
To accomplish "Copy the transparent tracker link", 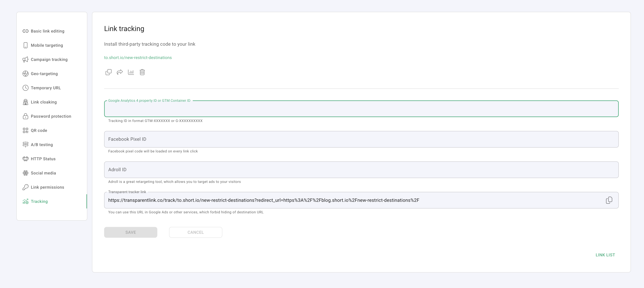I will click(x=609, y=200).
